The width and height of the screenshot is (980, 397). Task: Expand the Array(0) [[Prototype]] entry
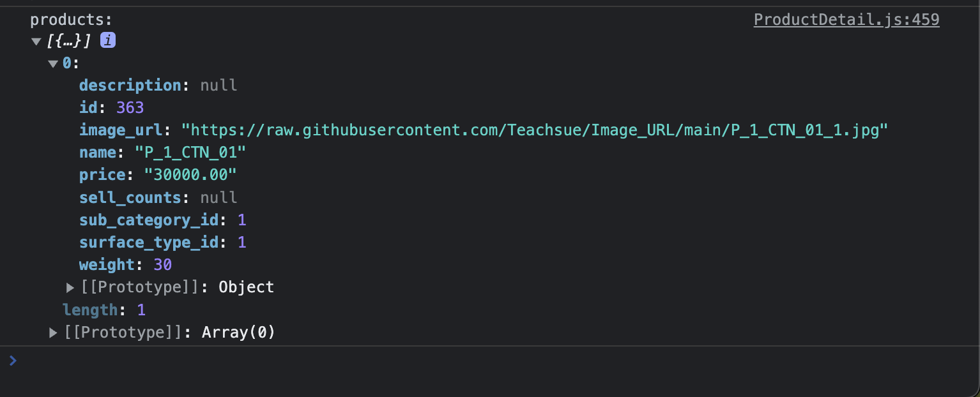(54, 333)
